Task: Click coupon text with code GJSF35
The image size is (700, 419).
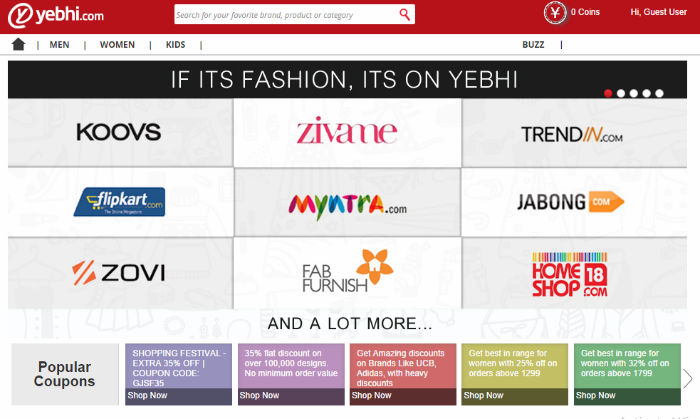Action: pos(179,368)
